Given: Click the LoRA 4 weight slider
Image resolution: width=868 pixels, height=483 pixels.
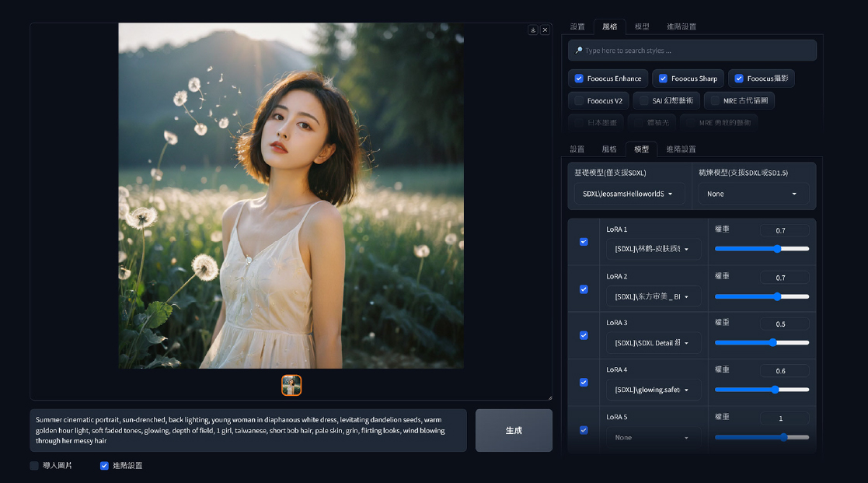Looking at the screenshot, I should (762, 390).
